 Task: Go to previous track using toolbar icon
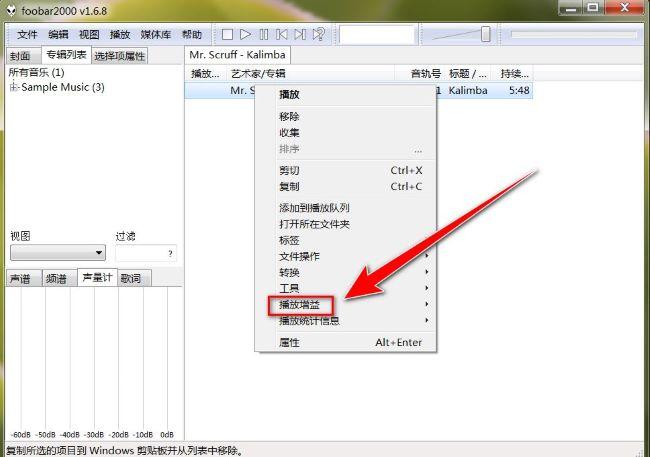pos(282,35)
